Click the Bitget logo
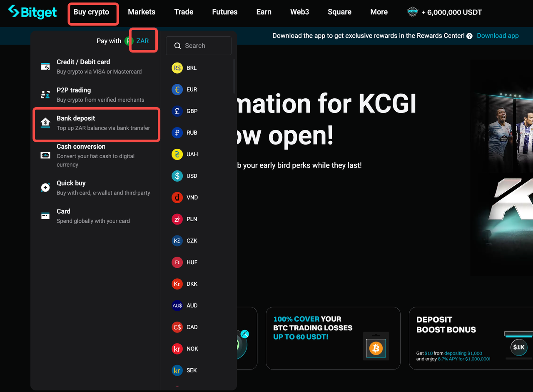533x392 pixels. pyautogui.click(x=32, y=12)
